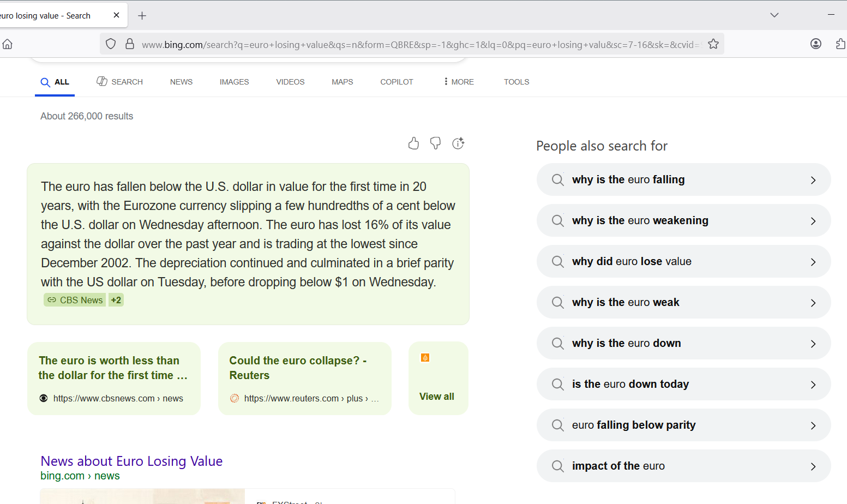Open the MORE options menu
The width and height of the screenshot is (847, 504).
(459, 82)
